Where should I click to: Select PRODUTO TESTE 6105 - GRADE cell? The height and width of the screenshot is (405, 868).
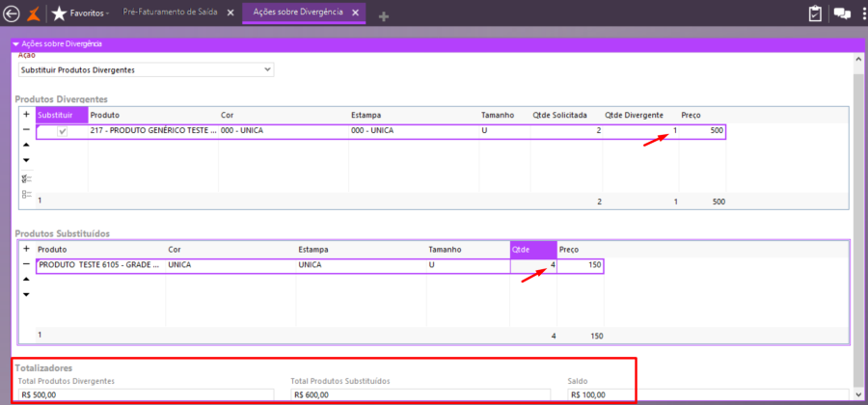click(100, 265)
